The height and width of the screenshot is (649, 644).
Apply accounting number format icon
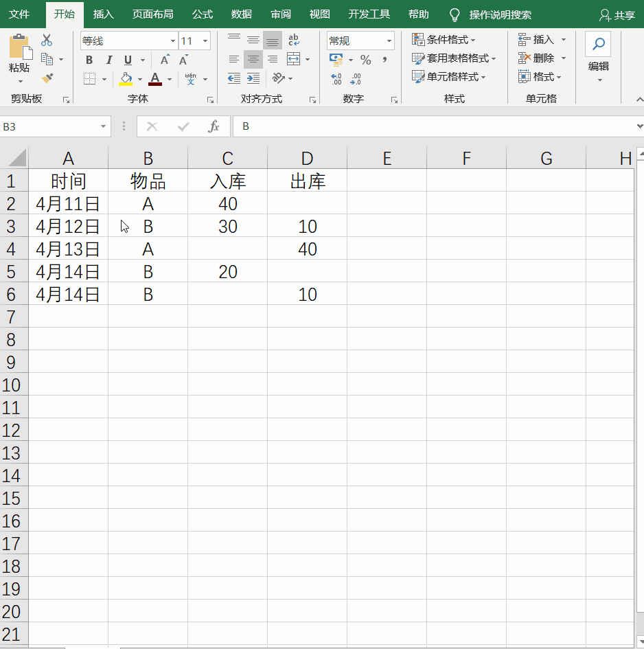(336, 60)
